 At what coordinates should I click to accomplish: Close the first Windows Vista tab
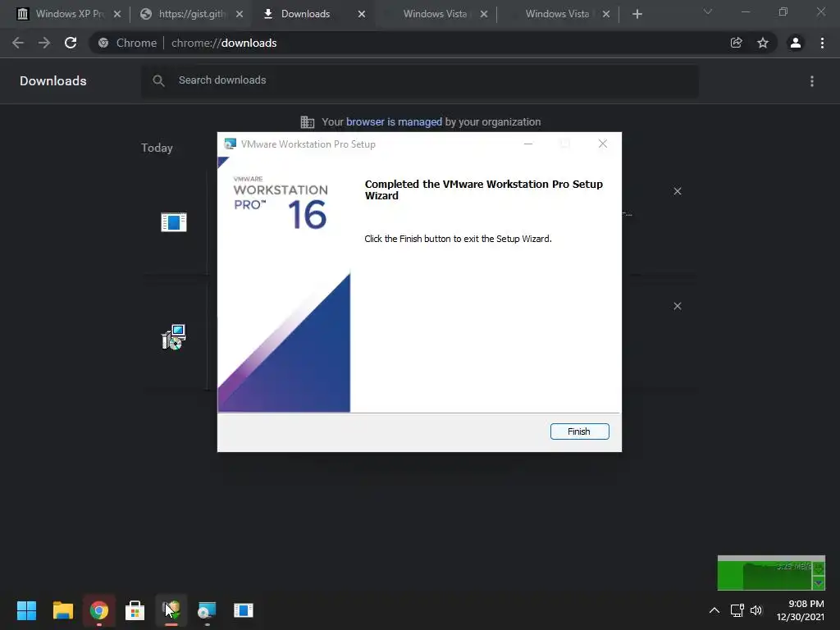(484, 14)
